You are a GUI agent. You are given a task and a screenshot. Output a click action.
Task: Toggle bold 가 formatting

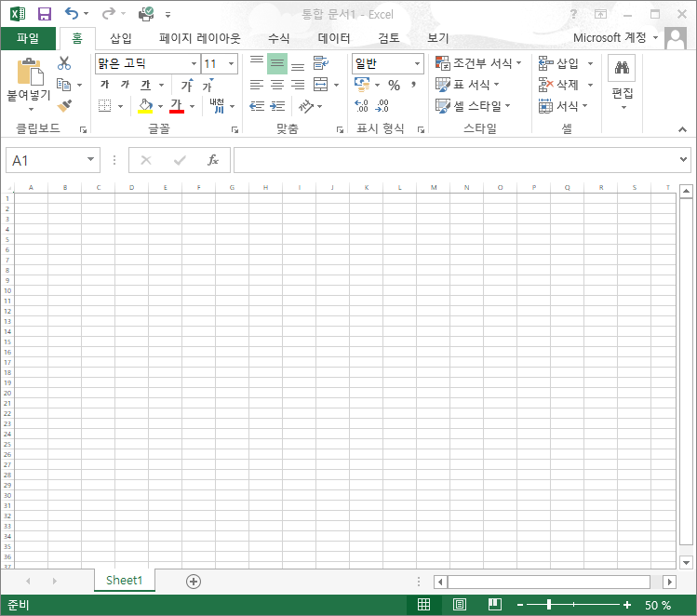[105, 85]
